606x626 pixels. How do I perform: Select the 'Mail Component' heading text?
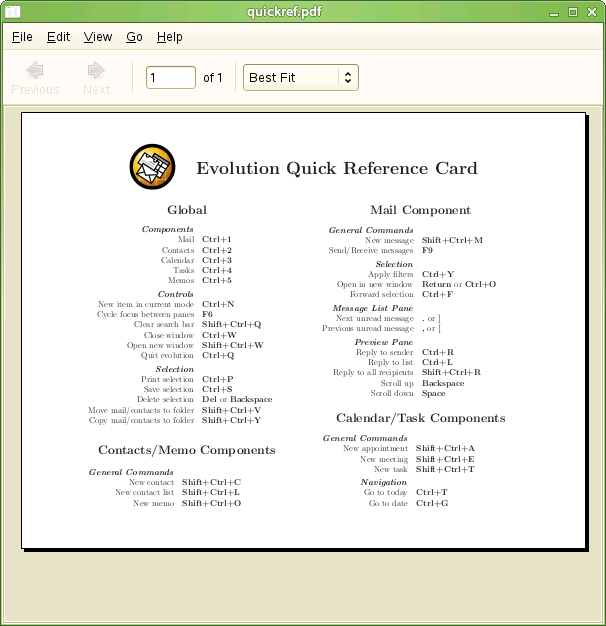click(x=420, y=210)
